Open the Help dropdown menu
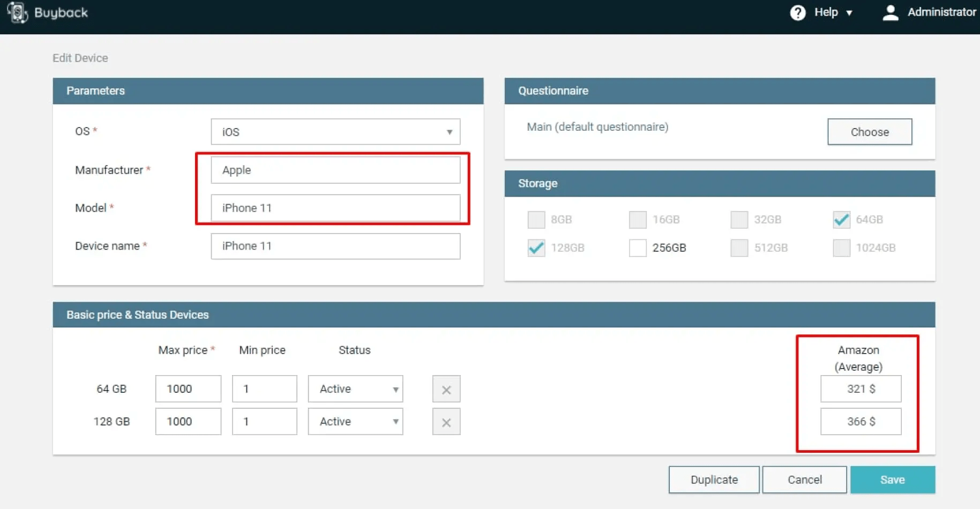The height and width of the screenshot is (509, 980). click(833, 12)
